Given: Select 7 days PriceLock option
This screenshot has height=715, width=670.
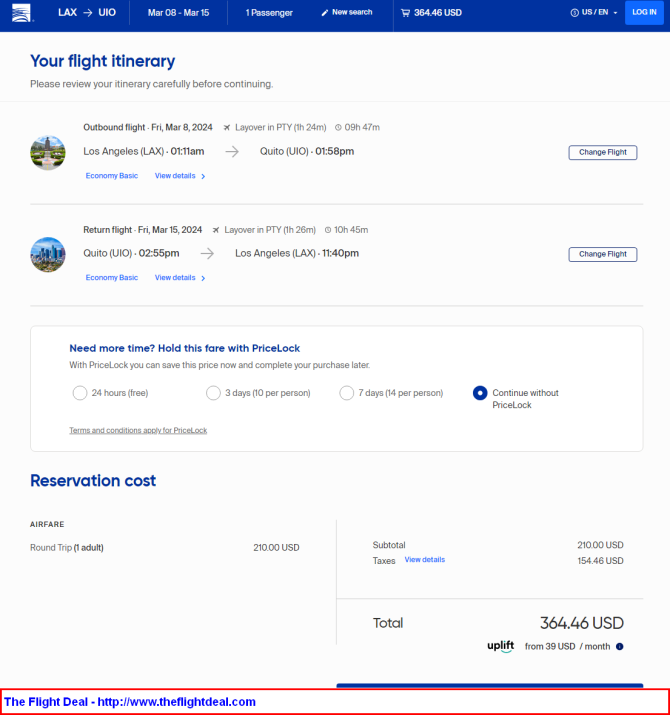Looking at the screenshot, I should click(x=347, y=393).
